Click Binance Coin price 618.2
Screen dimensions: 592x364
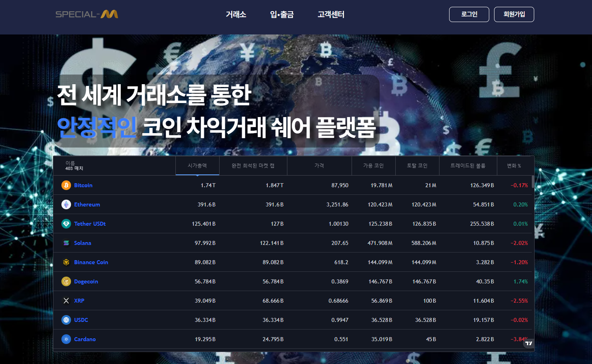pos(342,262)
